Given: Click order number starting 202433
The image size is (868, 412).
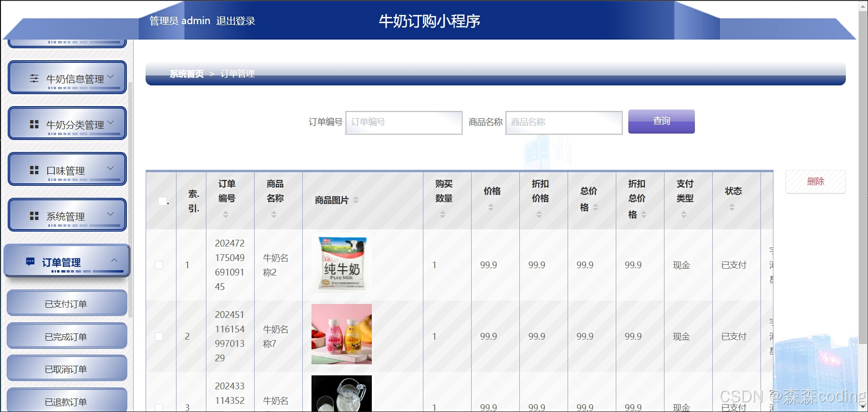Looking at the screenshot, I should (x=230, y=396).
